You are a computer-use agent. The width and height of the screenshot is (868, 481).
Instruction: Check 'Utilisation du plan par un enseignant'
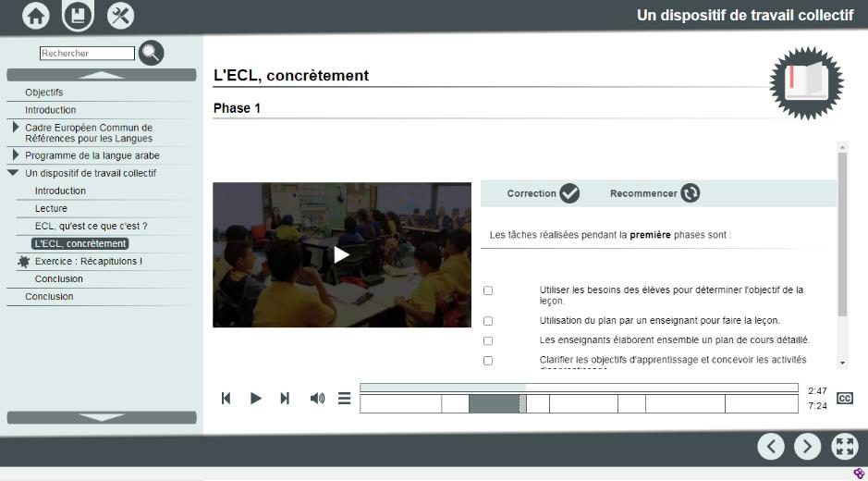488,321
